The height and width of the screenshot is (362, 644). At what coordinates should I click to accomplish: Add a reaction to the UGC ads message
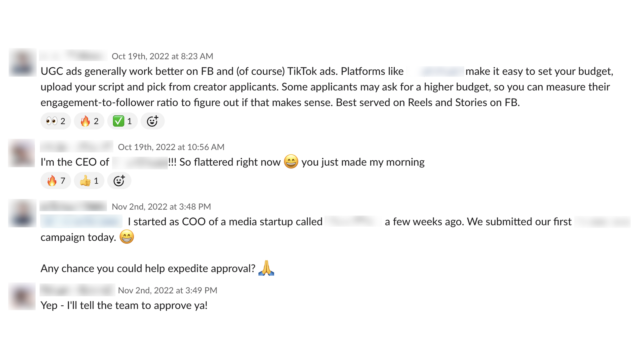coord(152,121)
